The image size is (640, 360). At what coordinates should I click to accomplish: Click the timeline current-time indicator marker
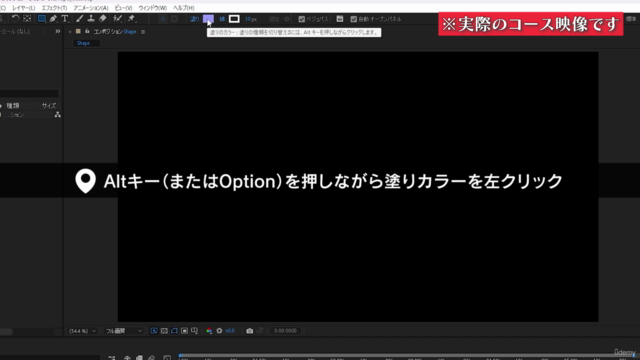(x=180, y=356)
